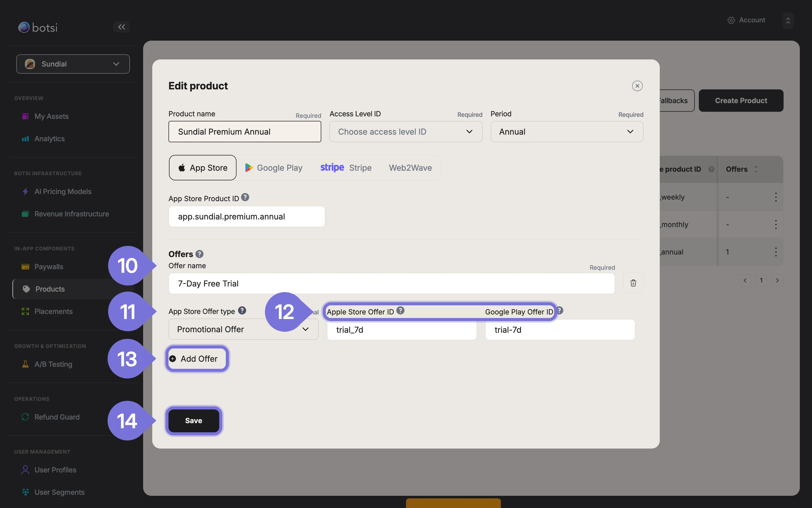This screenshot has width=812, height=508.
Task: Open the Sundial app selector dropdown
Action: point(73,64)
